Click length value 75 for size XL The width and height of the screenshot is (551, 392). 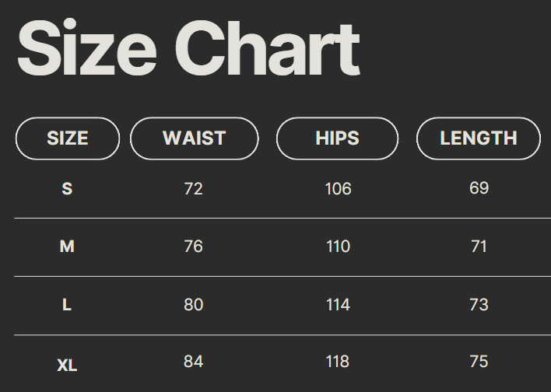coord(479,362)
